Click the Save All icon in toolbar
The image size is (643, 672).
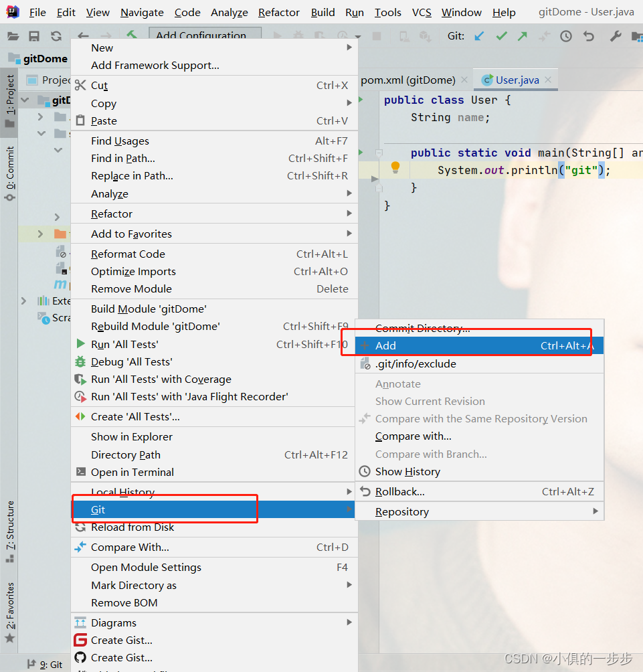tap(34, 36)
